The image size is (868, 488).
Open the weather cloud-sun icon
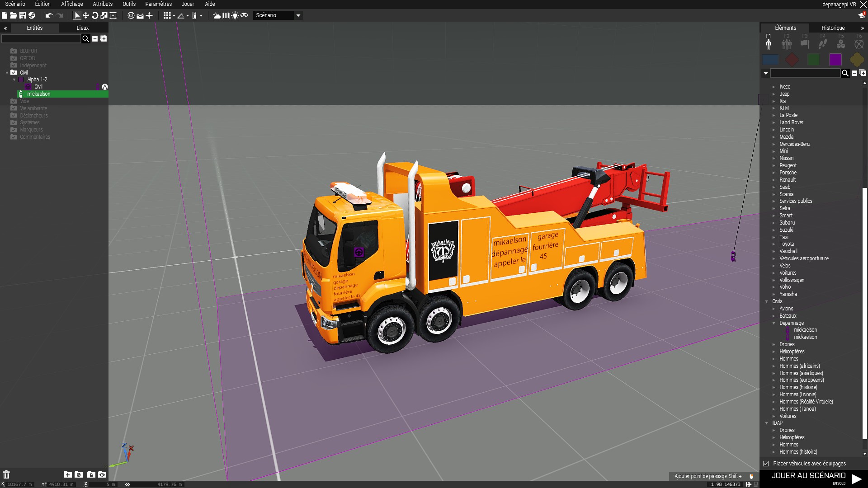coord(217,15)
